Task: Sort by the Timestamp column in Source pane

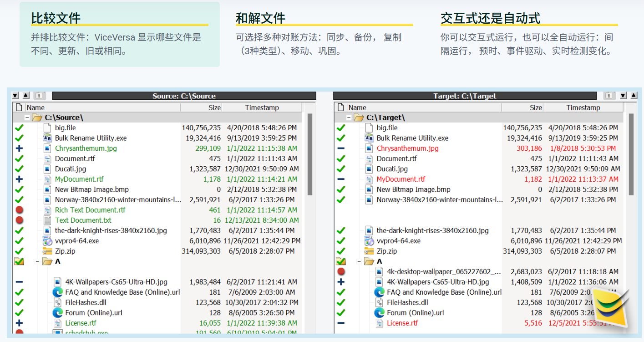Action: click(x=262, y=107)
